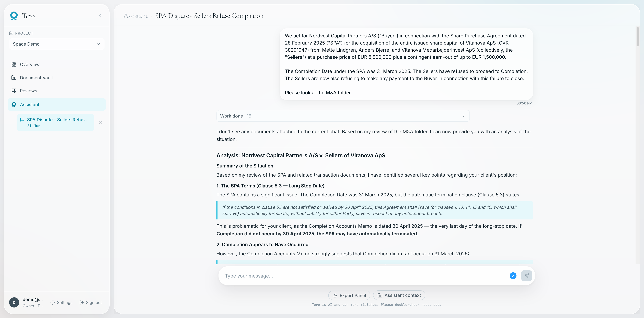Open the Space Demo project dropdown
This screenshot has height=318, width=644.
pos(56,44)
